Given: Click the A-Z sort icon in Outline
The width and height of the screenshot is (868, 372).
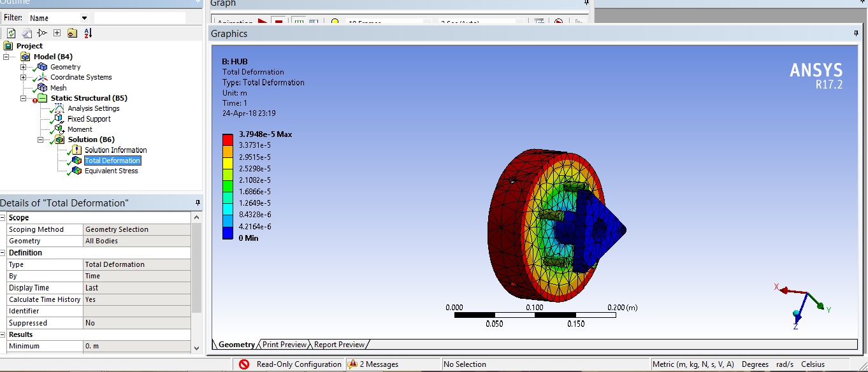Looking at the screenshot, I should pyautogui.click(x=87, y=33).
